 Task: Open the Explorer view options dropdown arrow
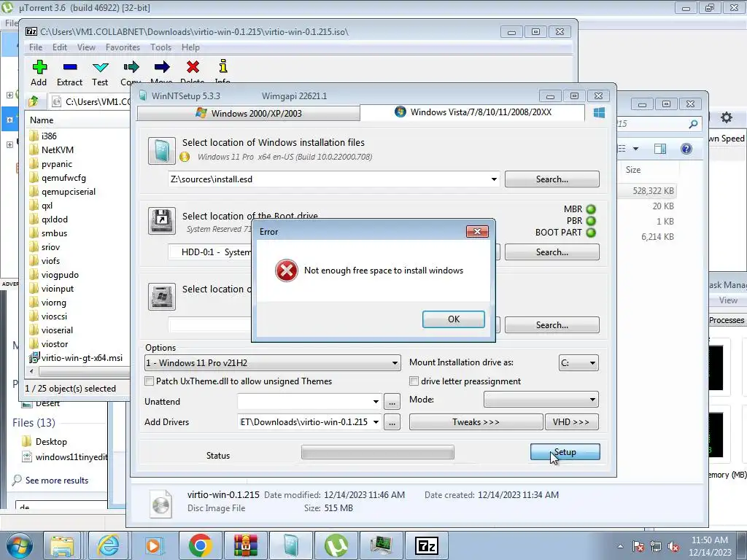[x=635, y=149]
